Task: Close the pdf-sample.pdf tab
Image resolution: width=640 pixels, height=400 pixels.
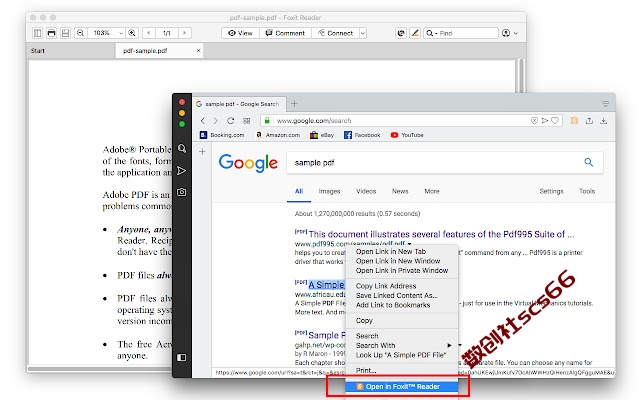Action: tap(198, 51)
